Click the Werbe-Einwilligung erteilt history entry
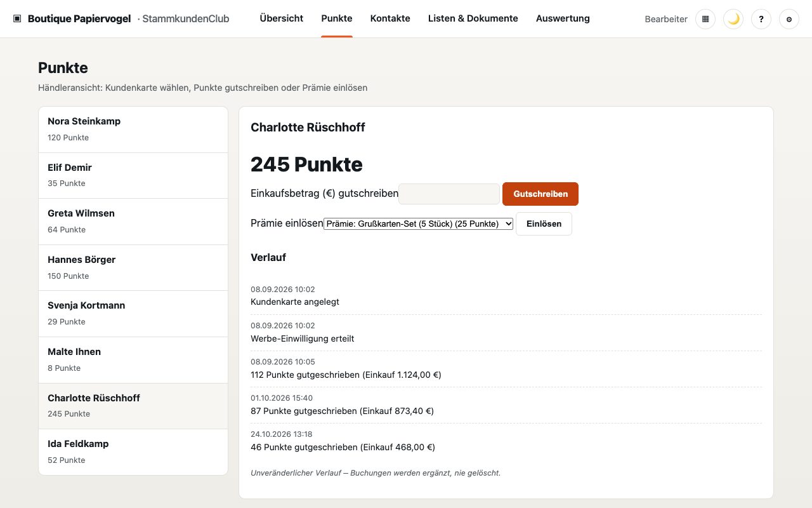The height and width of the screenshot is (508, 812). point(506,332)
